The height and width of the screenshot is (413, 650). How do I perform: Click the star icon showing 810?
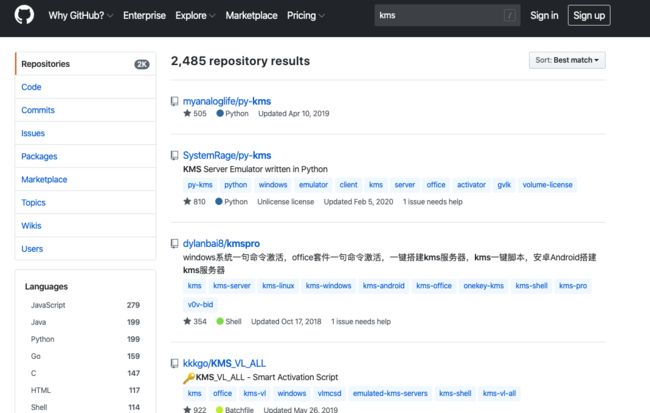(187, 202)
